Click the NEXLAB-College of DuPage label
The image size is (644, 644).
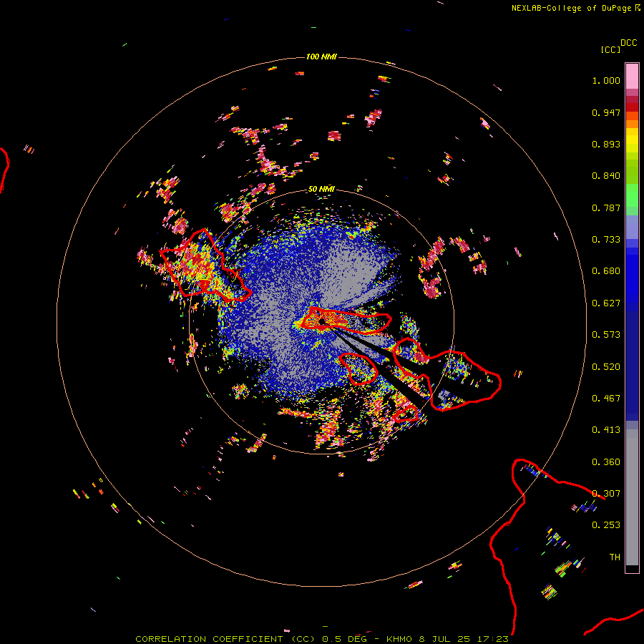(x=571, y=8)
